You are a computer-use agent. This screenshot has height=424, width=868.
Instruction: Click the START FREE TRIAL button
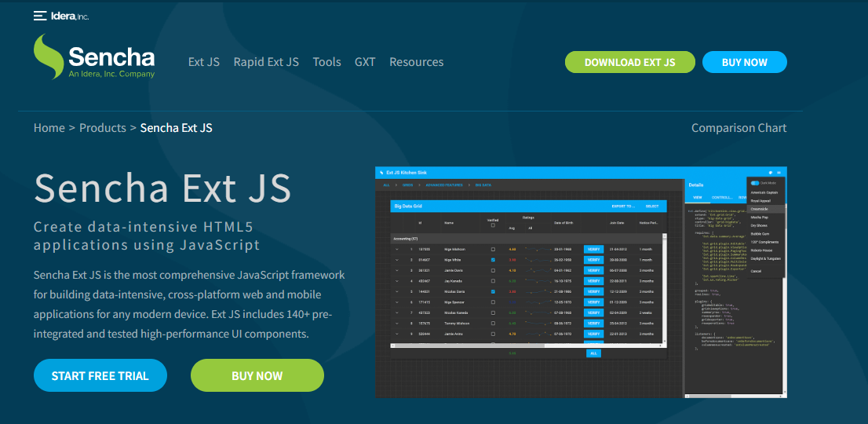click(100, 375)
